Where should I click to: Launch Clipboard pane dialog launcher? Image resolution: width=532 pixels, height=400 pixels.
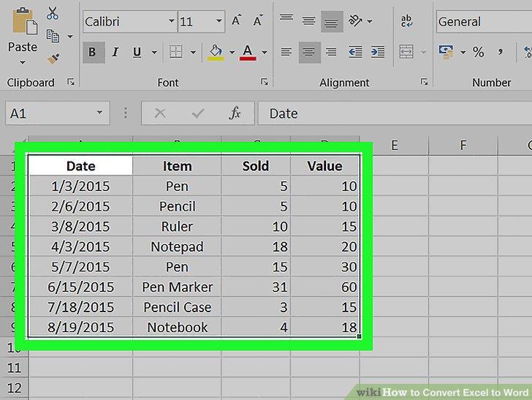[x=71, y=82]
